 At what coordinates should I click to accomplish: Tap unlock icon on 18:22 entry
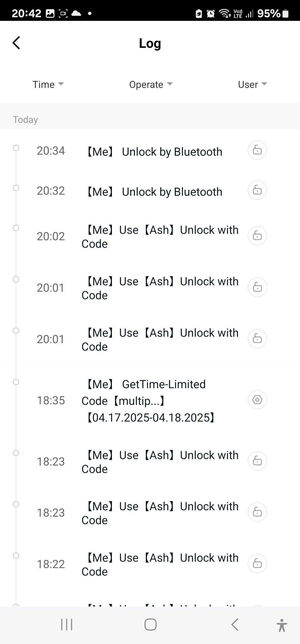[x=257, y=564]
